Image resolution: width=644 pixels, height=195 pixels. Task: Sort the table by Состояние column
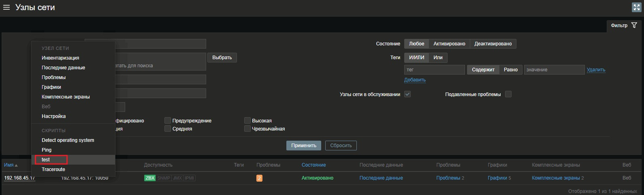coord(313,165)
